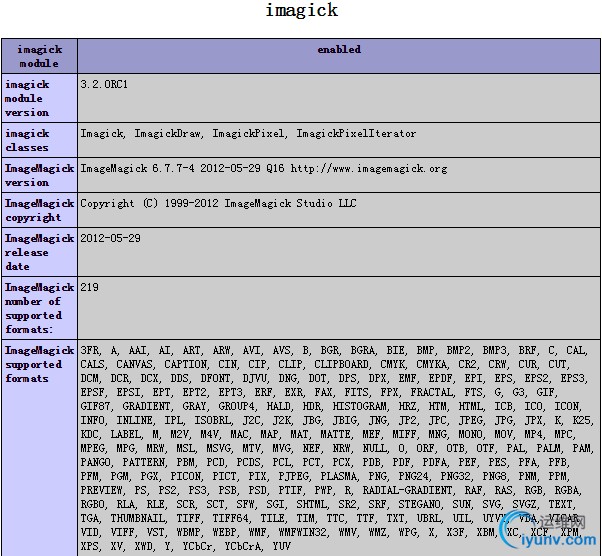Click the 'PATTERN' format entry
The height and width of the screenshot is (556, 602).
point(144,462)
